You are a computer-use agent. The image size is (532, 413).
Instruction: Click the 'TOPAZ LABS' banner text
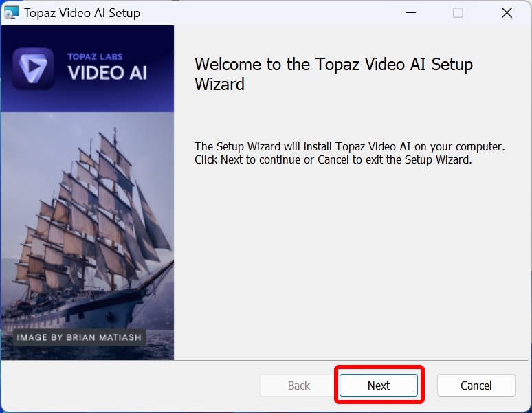[x=95, y=56]
